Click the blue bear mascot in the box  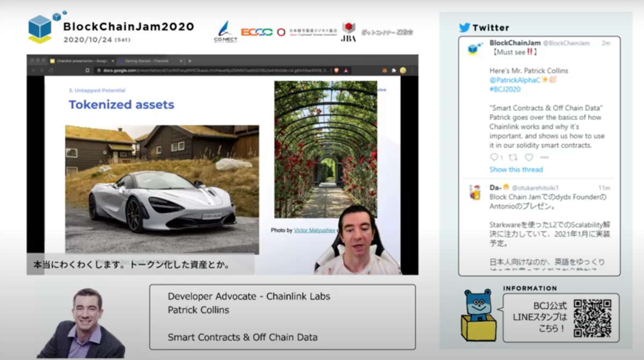click(479, 315)
